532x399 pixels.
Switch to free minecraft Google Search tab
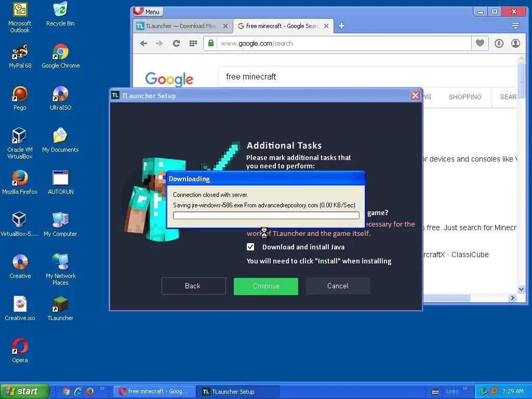coord(283,26)
